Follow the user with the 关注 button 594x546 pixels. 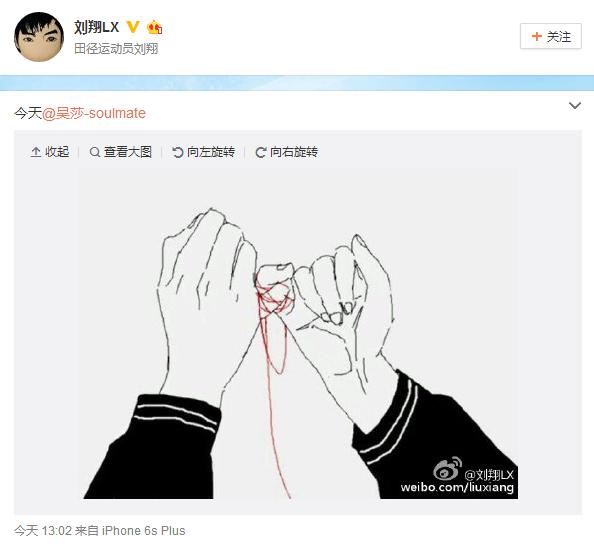click(550, 36)
